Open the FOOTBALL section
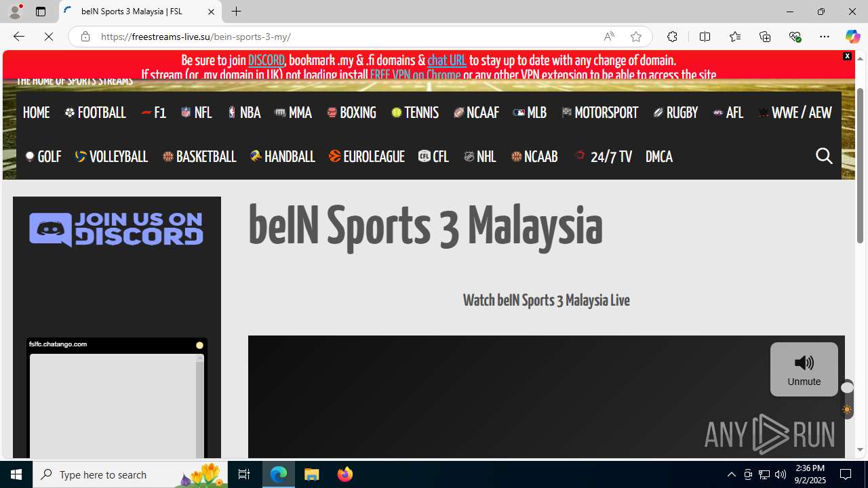Screen dimensions: 868x488 click(96, 113)
